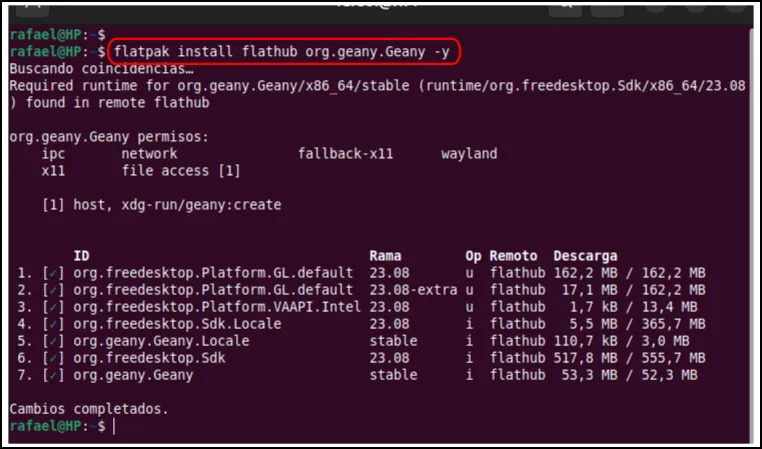Click the '53,3 MB / 52,3 MB' download value

point(629,375)
